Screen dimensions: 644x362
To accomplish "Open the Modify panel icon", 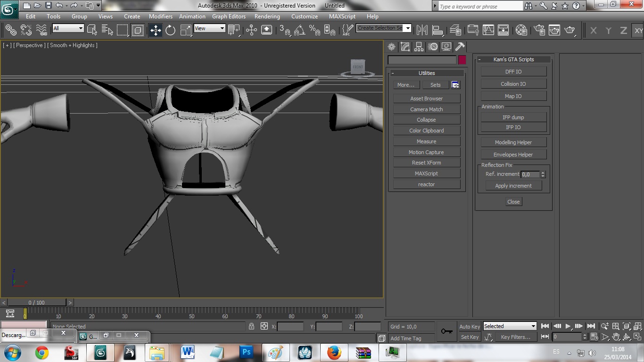I will tap(405, 47).
